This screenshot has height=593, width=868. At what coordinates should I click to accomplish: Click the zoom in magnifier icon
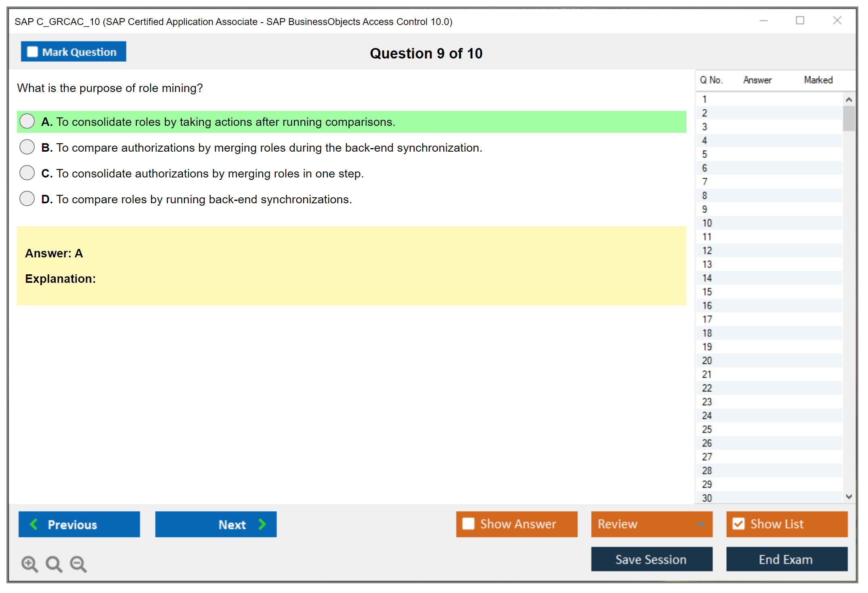coord(29,564)
